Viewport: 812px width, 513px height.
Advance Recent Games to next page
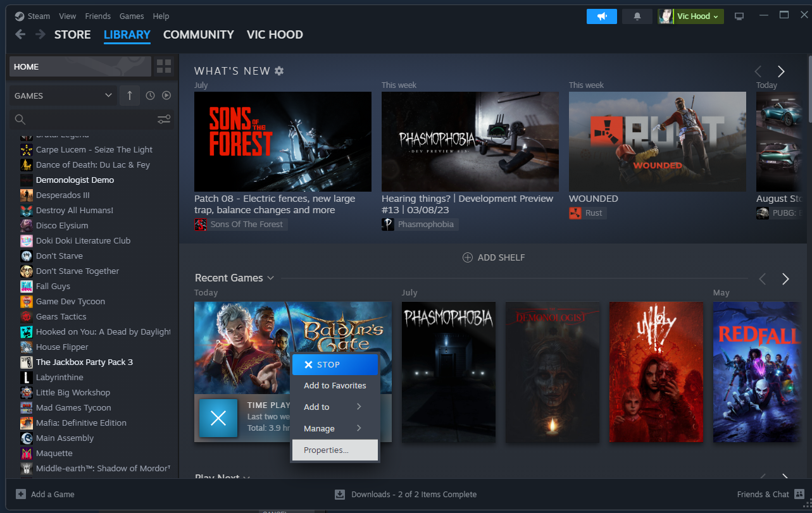pyautogui.click(x=785, y=279)
